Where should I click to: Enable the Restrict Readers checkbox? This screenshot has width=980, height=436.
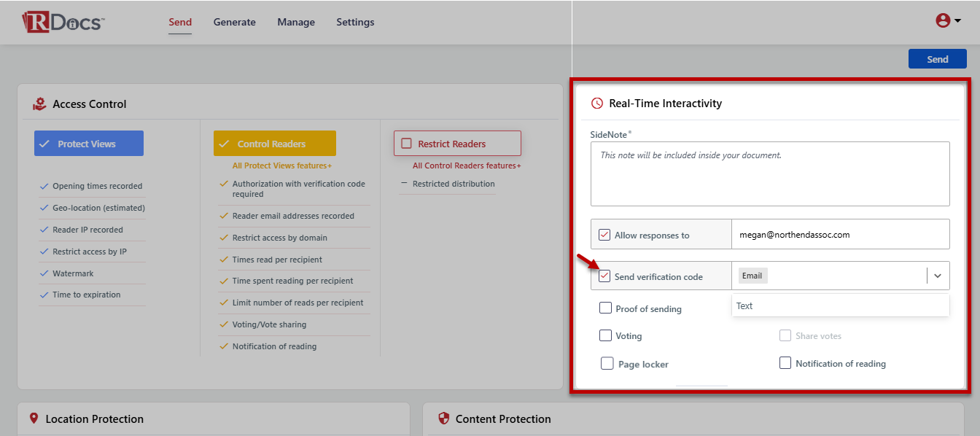407,144
